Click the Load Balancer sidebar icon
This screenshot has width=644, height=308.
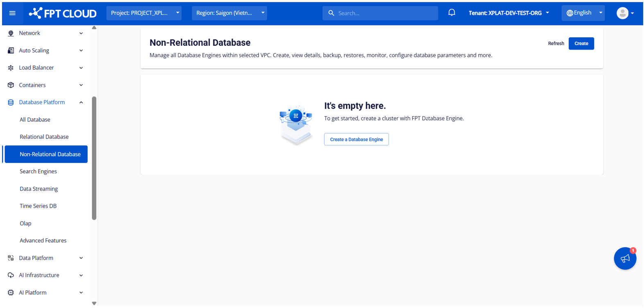(x=11, y=68)
